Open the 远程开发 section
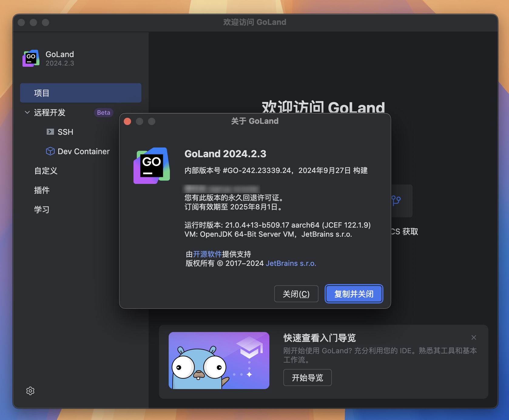The image size is (509, 420). [50, 113]
